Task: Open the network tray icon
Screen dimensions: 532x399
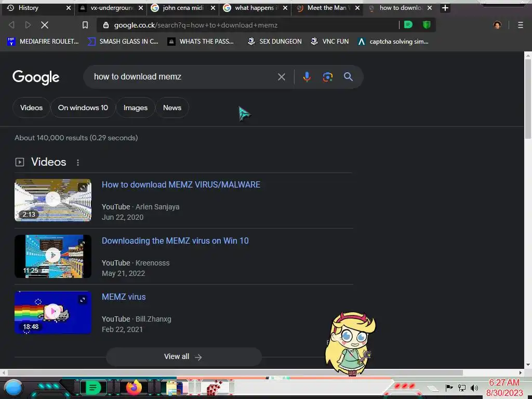Action: point(462,388)
